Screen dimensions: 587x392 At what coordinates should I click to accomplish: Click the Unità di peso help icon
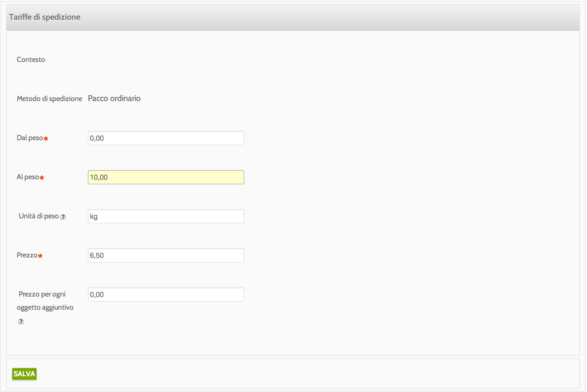[63, 217]
